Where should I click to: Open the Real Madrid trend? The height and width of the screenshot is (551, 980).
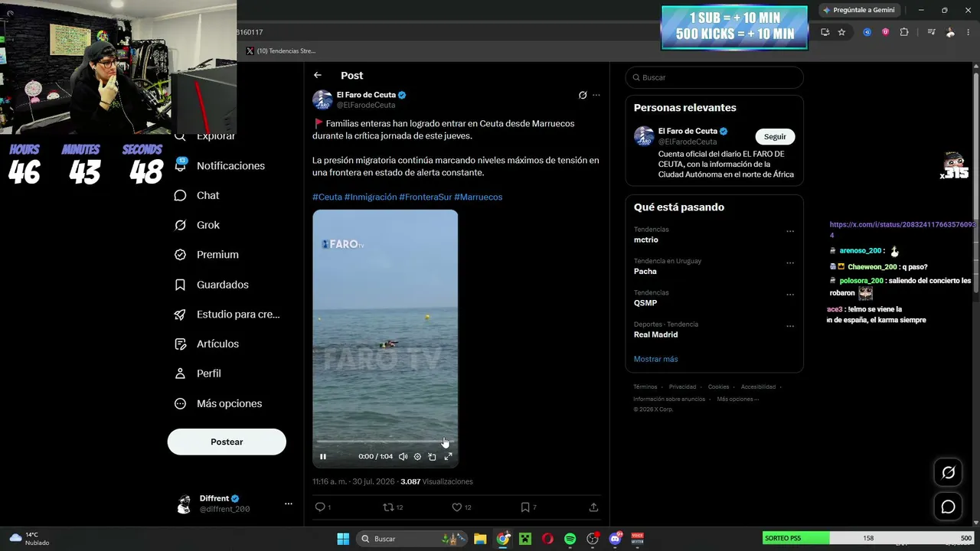(655, 334)
